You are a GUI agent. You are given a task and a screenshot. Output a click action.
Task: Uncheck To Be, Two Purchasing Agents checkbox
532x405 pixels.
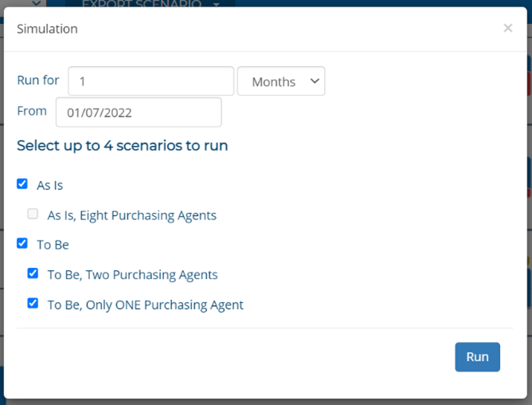pos(33,273)
